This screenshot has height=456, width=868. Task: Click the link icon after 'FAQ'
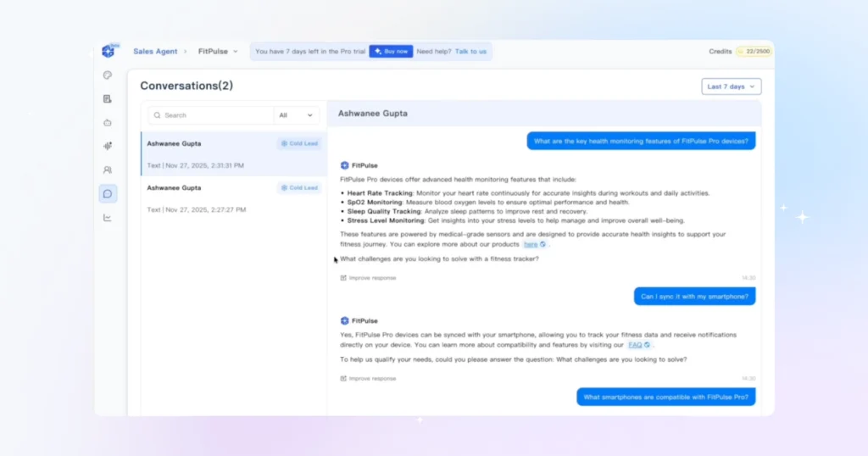pyautogui.click(x=647, y=345)
